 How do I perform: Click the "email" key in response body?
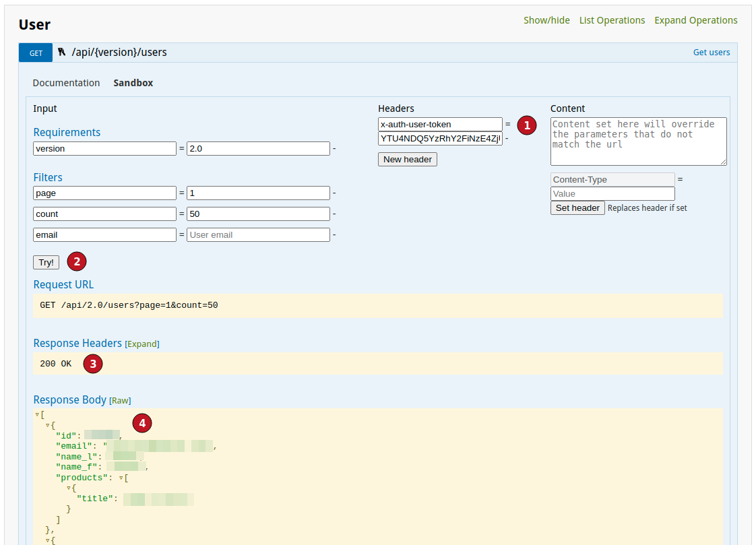click(73, 446)
